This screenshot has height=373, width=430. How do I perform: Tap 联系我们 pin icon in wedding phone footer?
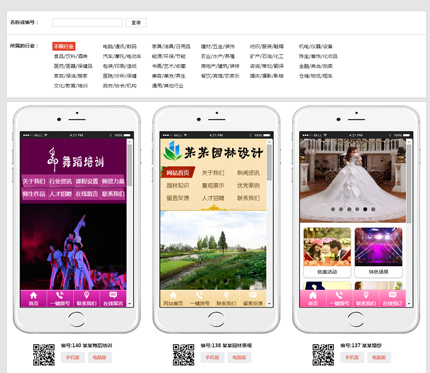(x=366, y=295)
